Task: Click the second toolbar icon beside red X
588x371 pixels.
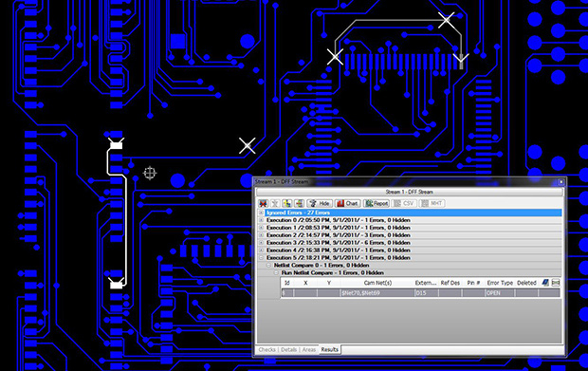Action: tap(275, 203)
